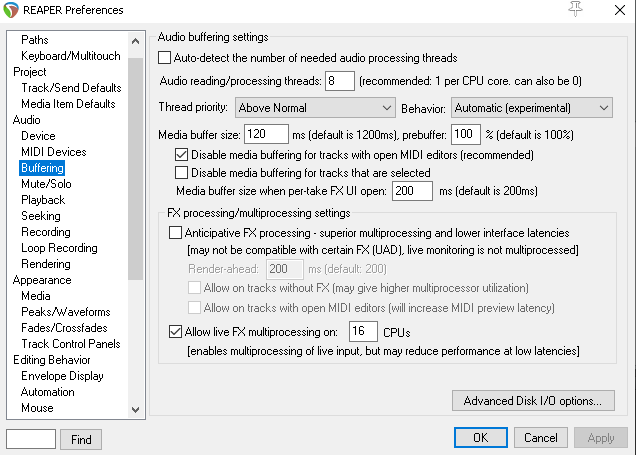Open Track/Send Defaults page
Viewport: 636px width, 455px height.
tap(71, 88)
